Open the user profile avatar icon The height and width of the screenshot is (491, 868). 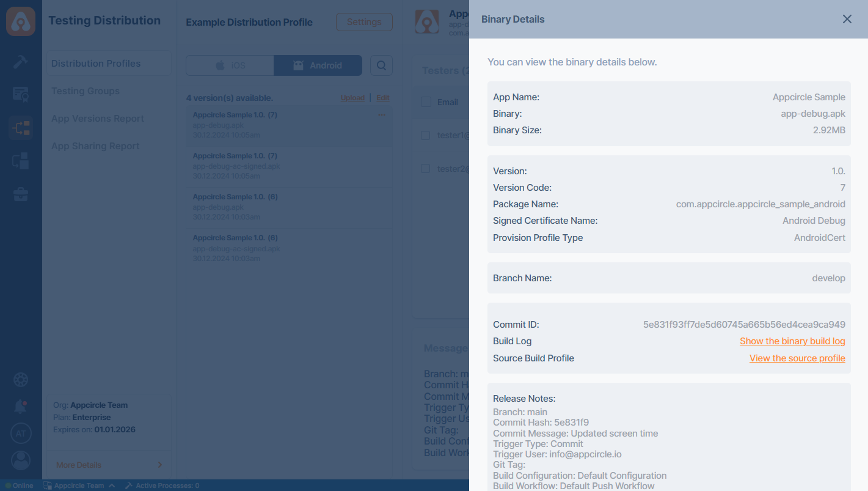(21, 460)
